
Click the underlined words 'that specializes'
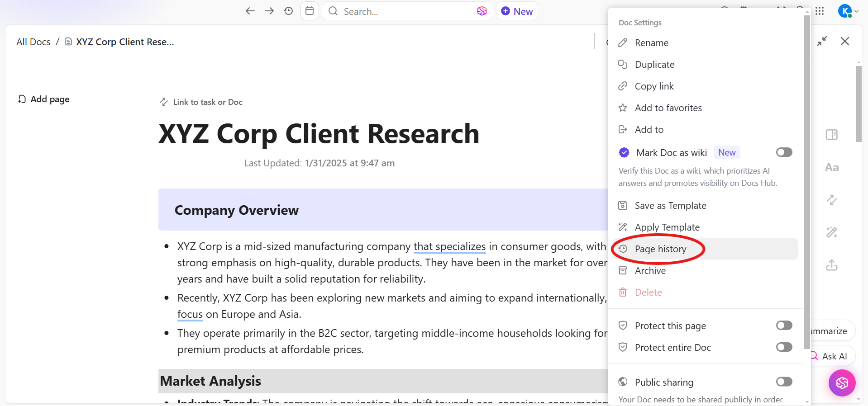coord(449,246)
